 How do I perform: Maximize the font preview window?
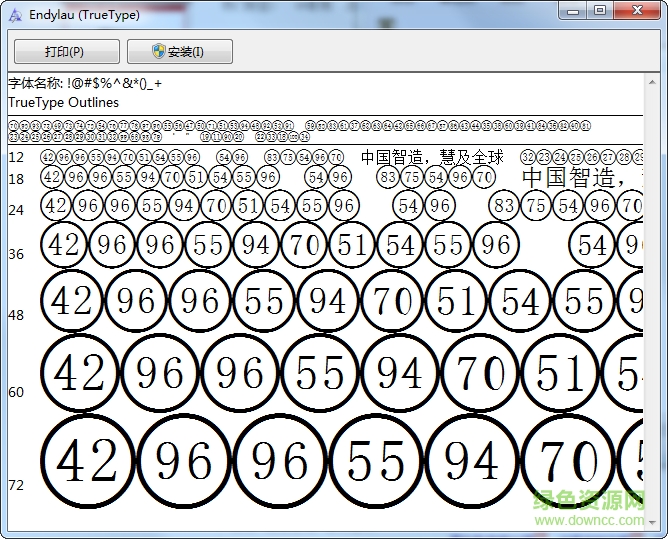point(600,11)
